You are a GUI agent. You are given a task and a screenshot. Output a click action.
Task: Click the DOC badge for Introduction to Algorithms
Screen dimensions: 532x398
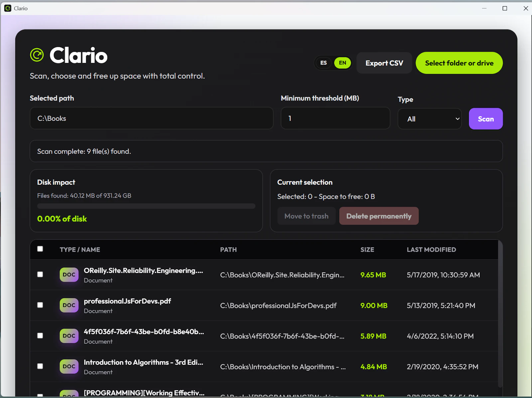tap(69, 366)
